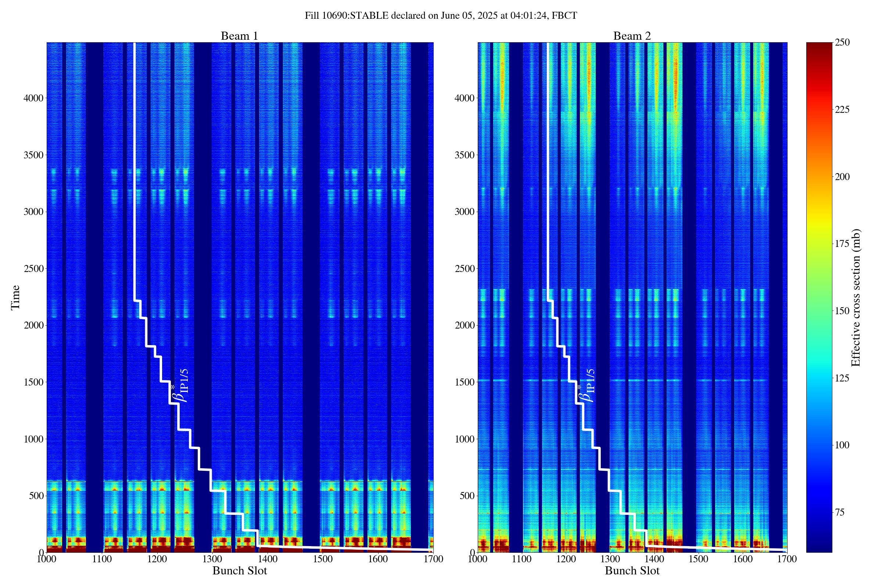Click the Time y-axis label
The width and height of the screenshot is (882, 588).
tap(15, 297)
